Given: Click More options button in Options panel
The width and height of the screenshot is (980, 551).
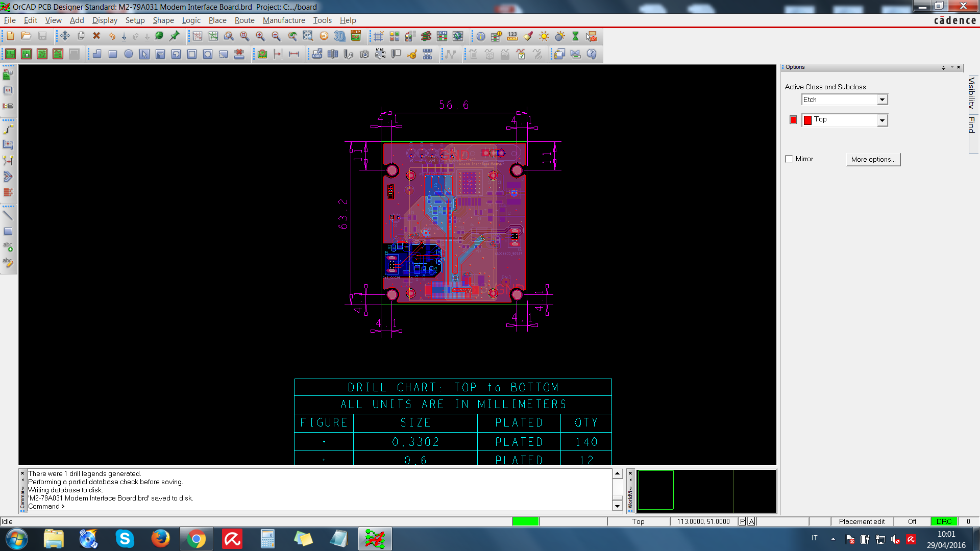Looking at the screenshot, I should point(873,159).
